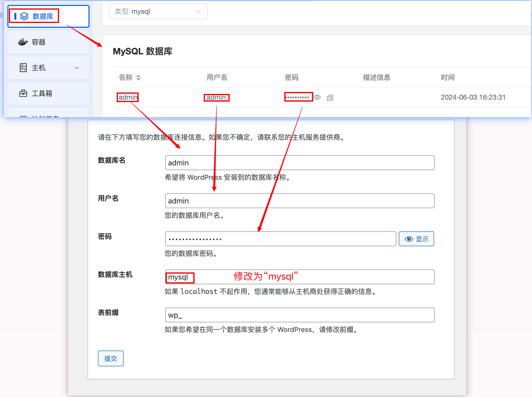This screenshot has height=397, width=532.
Task: Click the dropdown arrow of type selector
Action: 198,11
